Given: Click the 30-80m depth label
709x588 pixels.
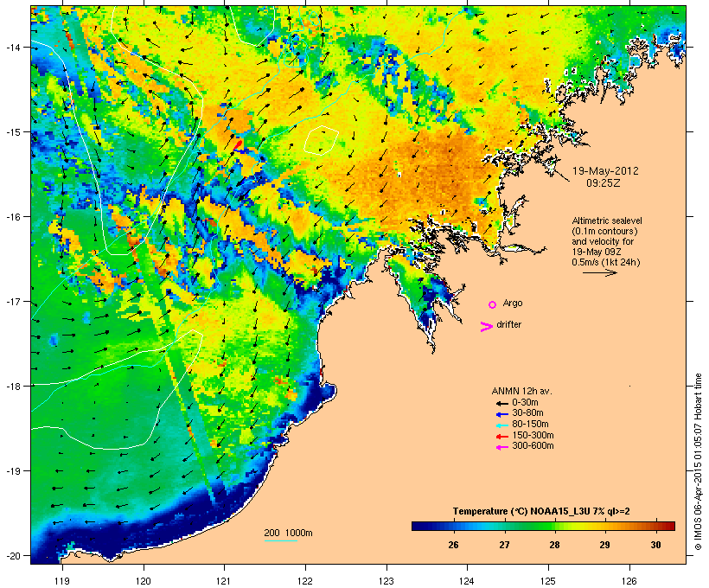Looking at the screenshot, I should [x=527, y=413].
